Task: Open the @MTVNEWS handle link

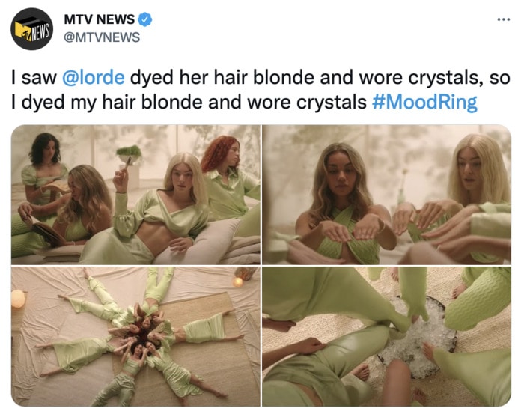Action: 102,37
